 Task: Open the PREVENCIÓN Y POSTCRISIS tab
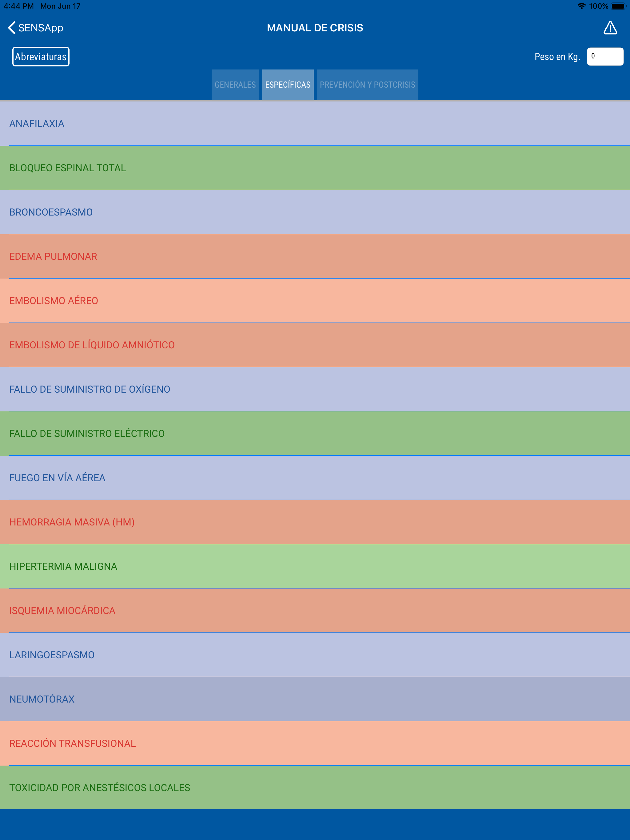pos(367,85)
